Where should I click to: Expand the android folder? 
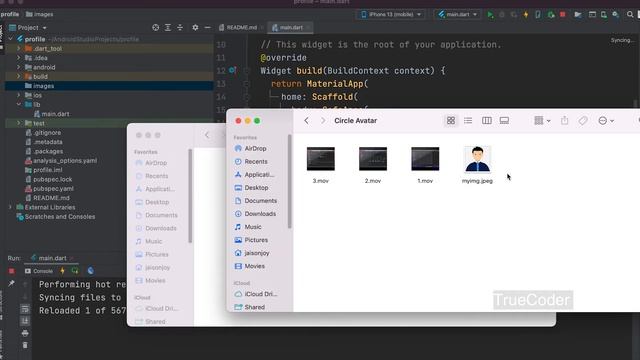18,67
